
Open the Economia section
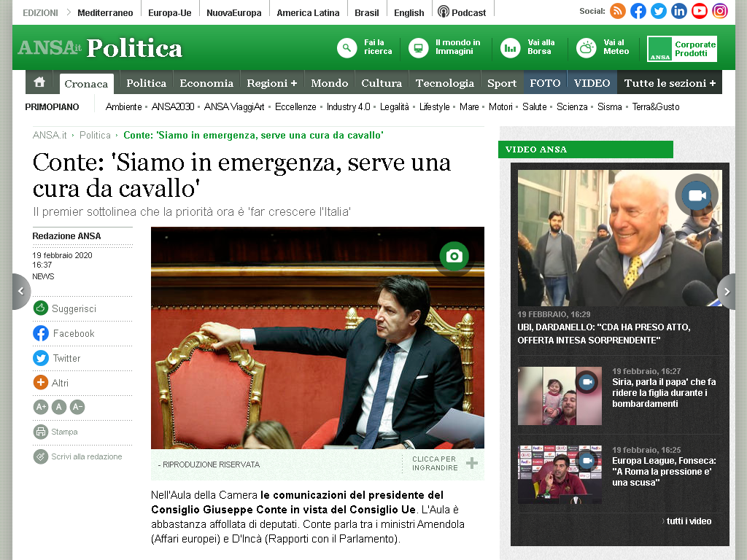pos(206,83)
